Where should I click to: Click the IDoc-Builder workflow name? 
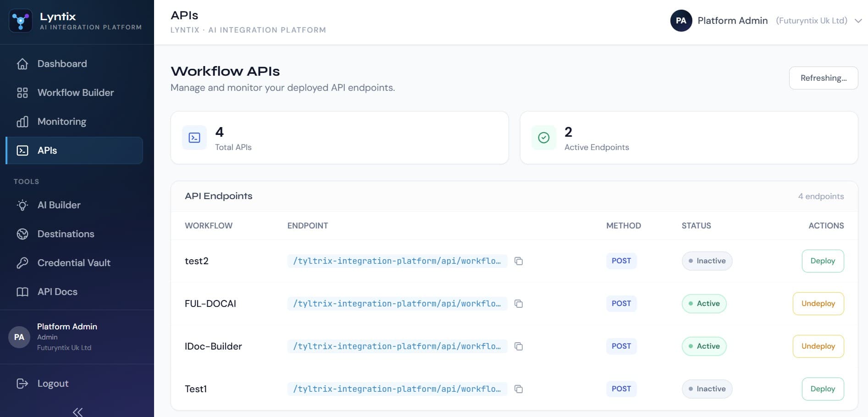coord(213,346)
